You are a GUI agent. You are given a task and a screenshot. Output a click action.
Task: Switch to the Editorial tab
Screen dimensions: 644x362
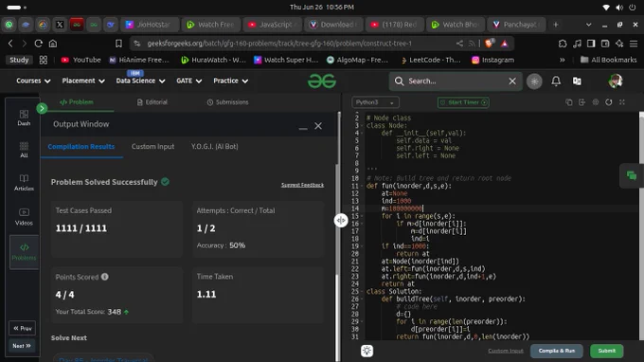point(152,102)
